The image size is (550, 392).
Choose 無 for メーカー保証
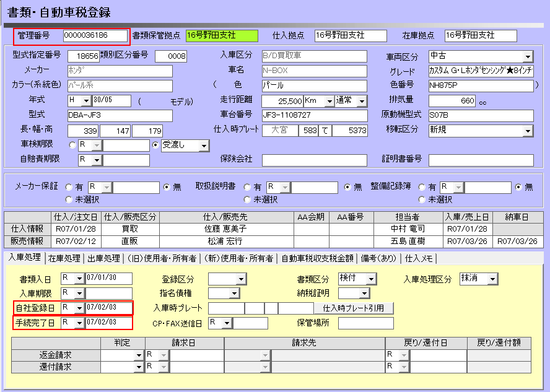167,187
